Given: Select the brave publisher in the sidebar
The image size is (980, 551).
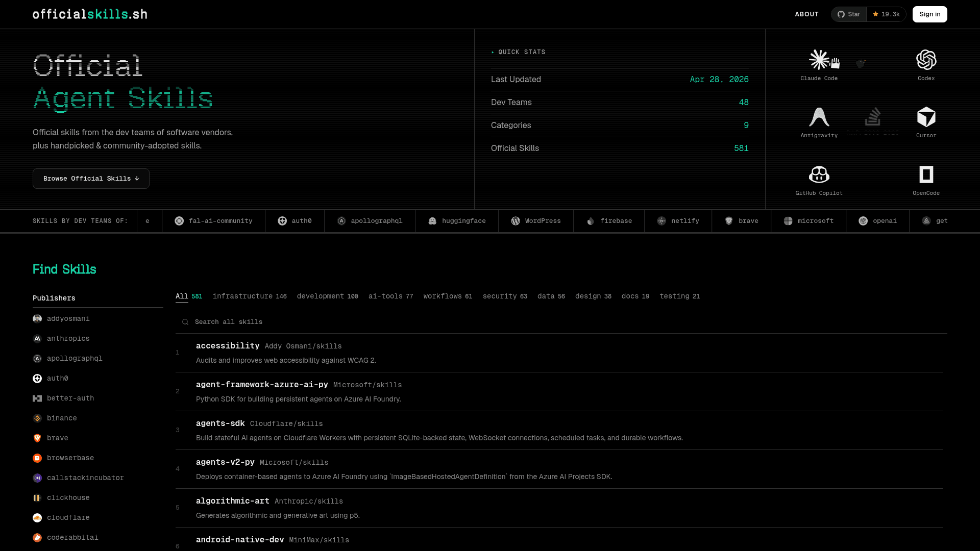Looking at the screenshot, I should click(57, 438).
